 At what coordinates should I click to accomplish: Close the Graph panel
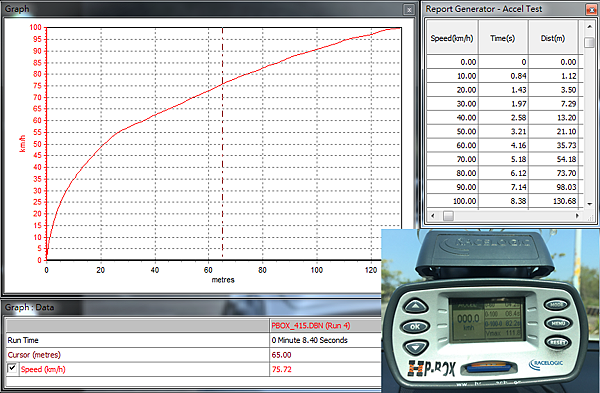click(409, 10)
